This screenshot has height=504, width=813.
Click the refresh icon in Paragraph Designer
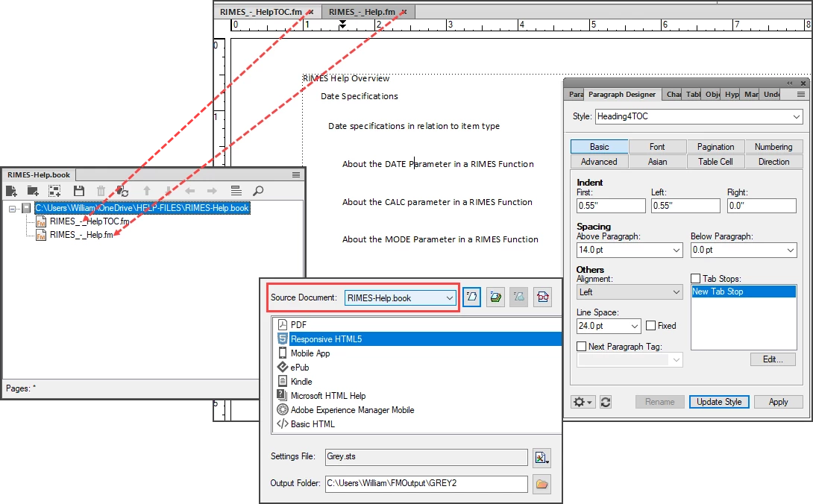(605, 402)
